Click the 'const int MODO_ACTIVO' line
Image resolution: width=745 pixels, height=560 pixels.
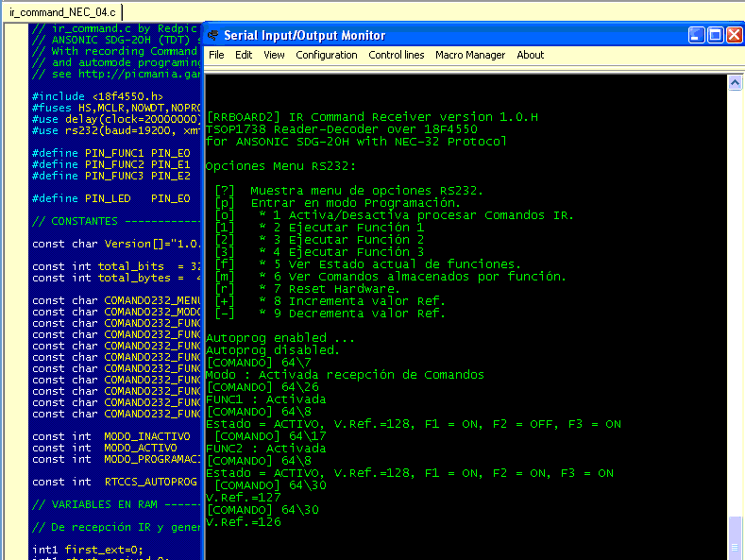[105, 448]
